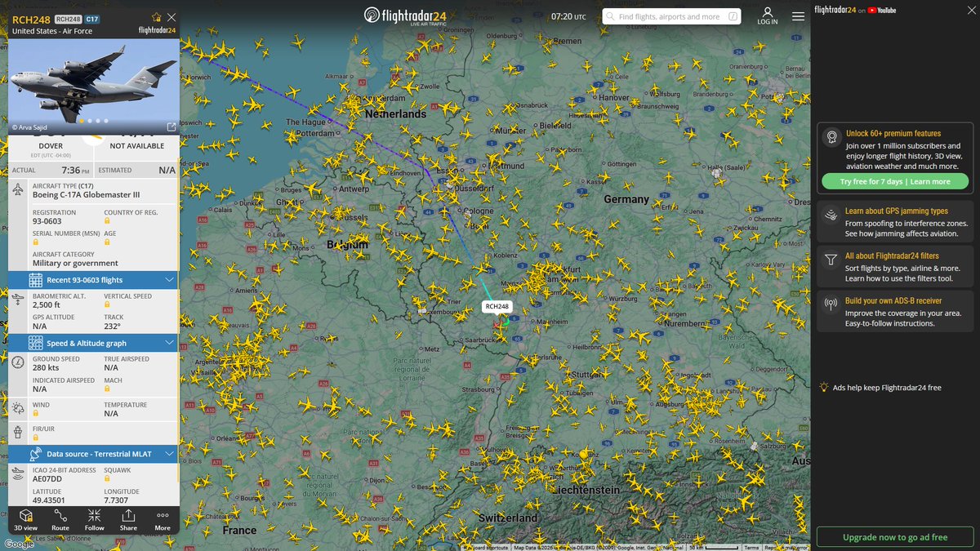The width and height of the screenshot is (980, 551).
Task: Close the RCH248 flight details panel
Action: [171, 17]
